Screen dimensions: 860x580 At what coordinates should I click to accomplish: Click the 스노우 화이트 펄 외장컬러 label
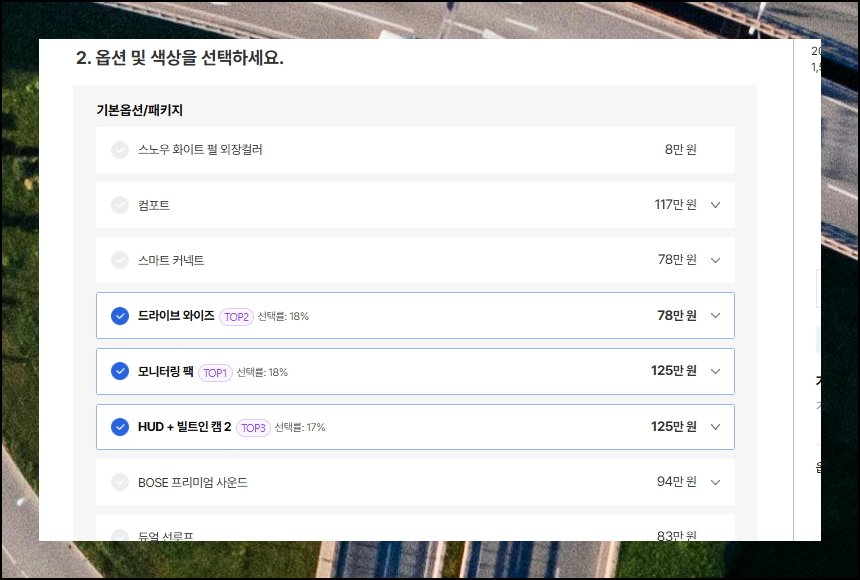tap(200, 150)
